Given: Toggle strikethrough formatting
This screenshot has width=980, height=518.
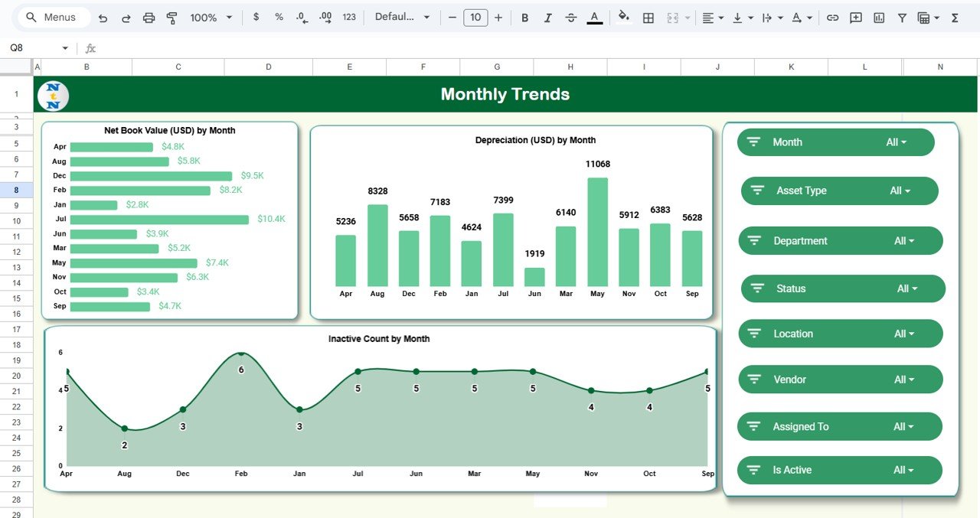Looking at the screenshot, I should [x=571, y=18].
